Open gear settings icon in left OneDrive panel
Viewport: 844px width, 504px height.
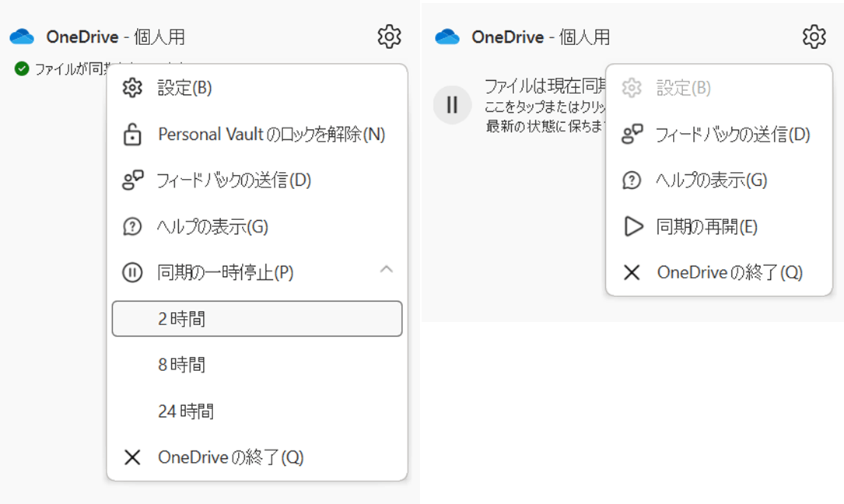click(x=389, y=37)
